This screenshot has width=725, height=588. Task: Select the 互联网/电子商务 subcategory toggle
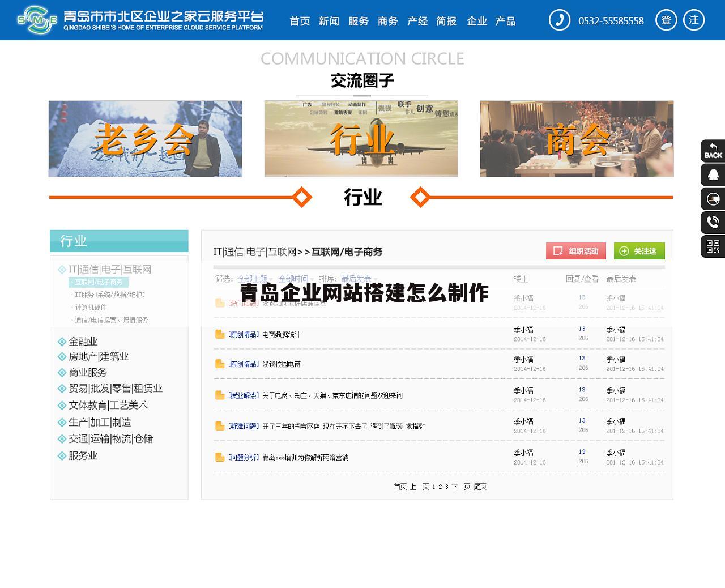(x=99, y=282)
